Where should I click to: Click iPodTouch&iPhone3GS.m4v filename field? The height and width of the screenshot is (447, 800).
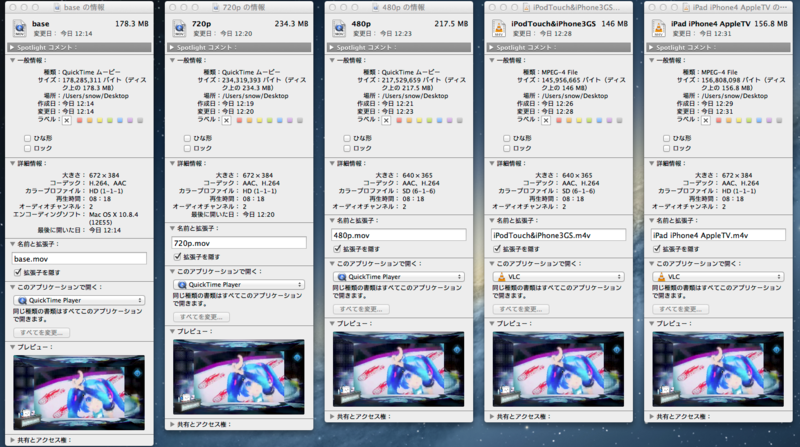[x=558, y=235]
